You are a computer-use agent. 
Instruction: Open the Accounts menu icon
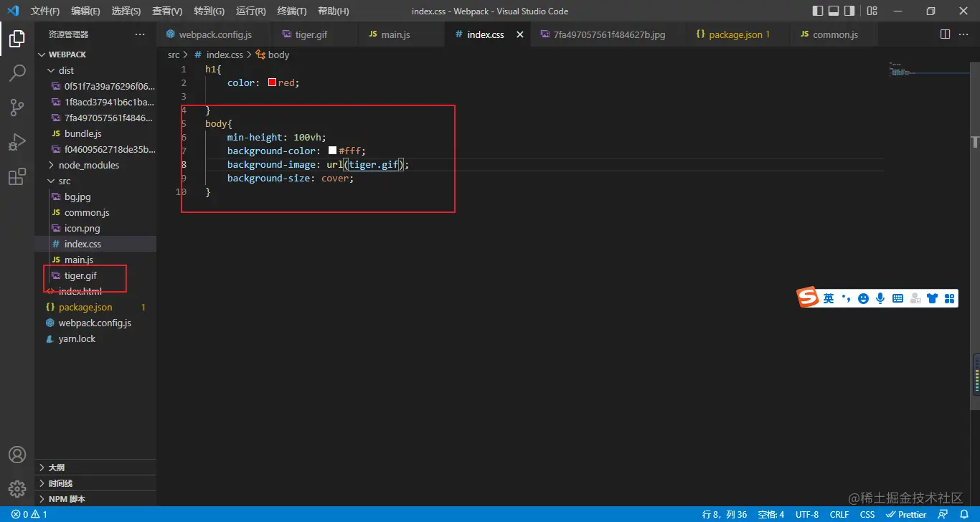(x=17, y=455)
